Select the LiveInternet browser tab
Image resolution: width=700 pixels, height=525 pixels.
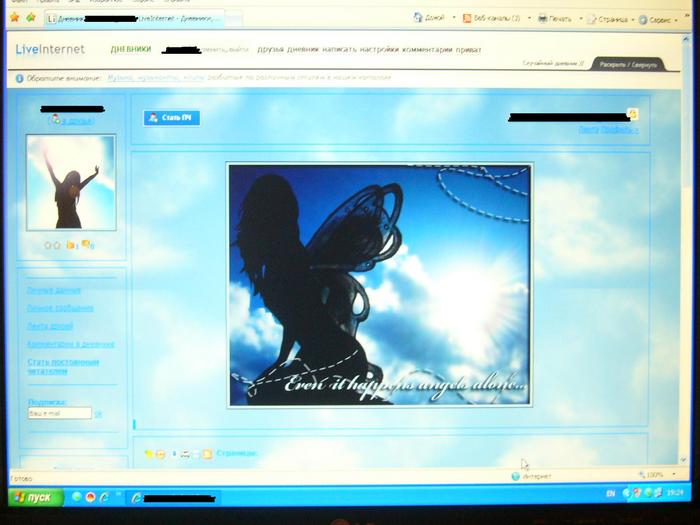tap(134, 19)
